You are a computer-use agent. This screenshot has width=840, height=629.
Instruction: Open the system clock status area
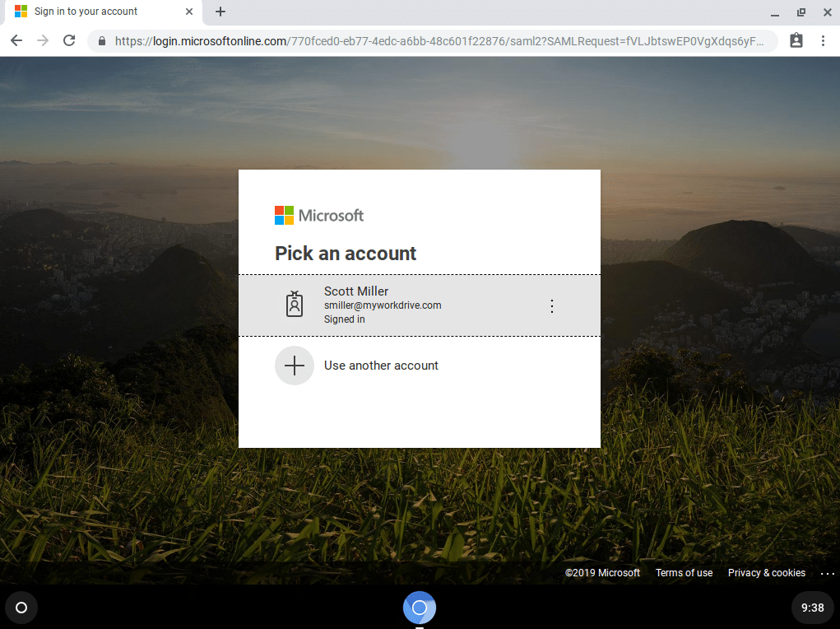click(x=811, y=608)
